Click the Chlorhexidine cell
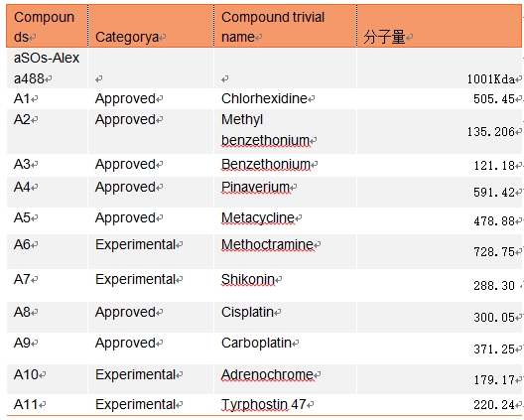 click(x=286, y=98)
